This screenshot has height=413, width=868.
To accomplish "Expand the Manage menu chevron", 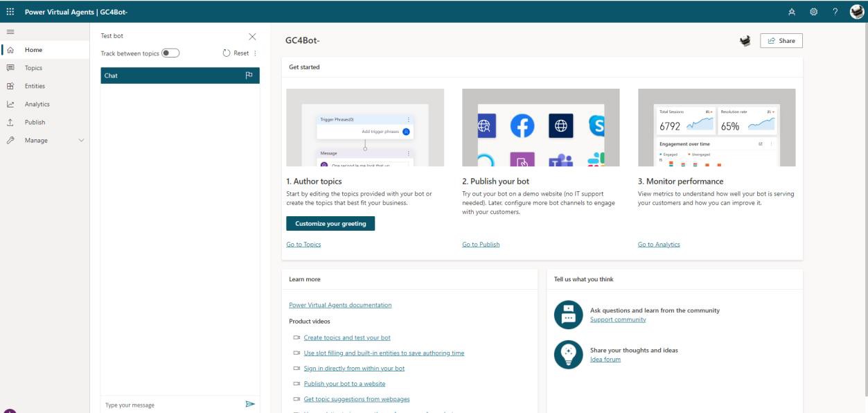I will point(81,141).
